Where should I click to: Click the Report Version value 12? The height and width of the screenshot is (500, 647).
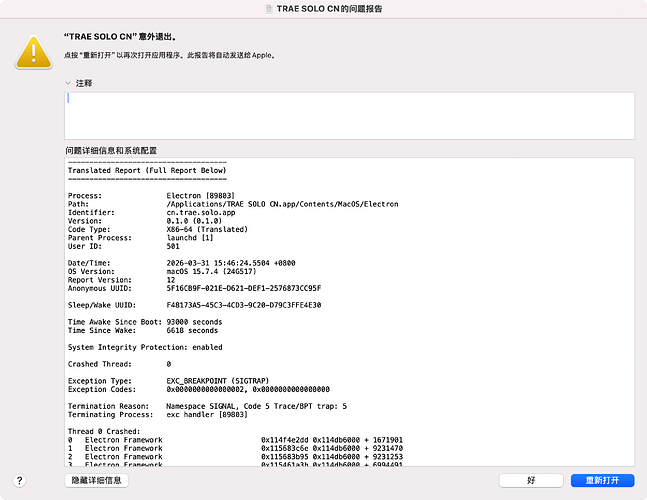171,280
